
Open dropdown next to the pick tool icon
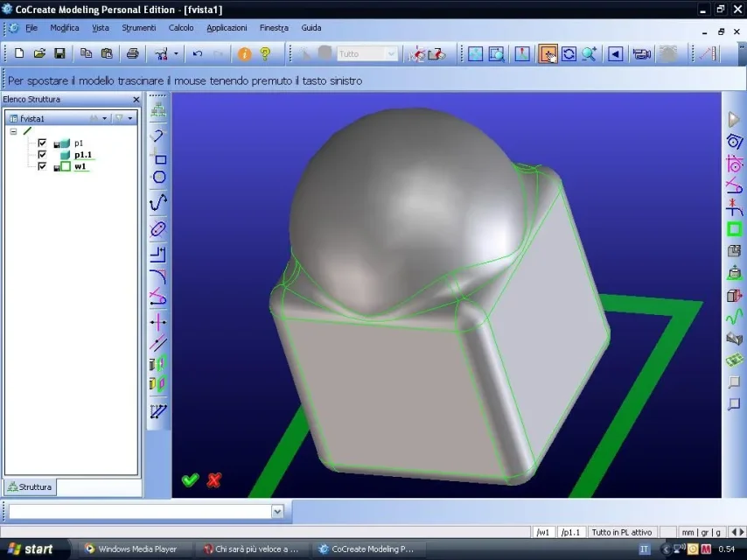pos(176,54)
